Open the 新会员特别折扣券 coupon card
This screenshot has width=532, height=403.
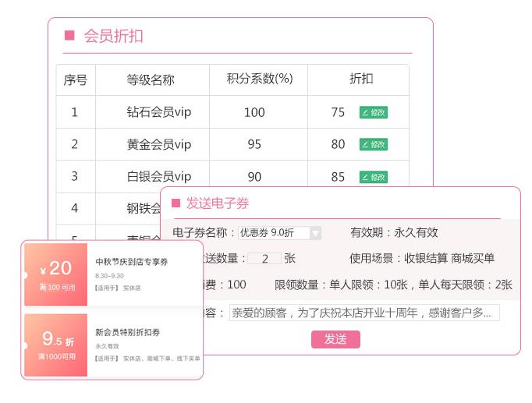(144, 345)
